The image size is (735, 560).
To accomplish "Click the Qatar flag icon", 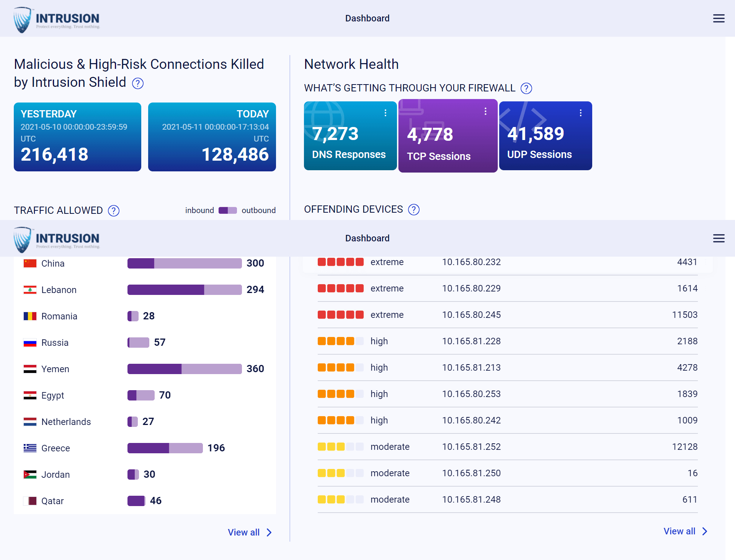I will tap(29, 501).
